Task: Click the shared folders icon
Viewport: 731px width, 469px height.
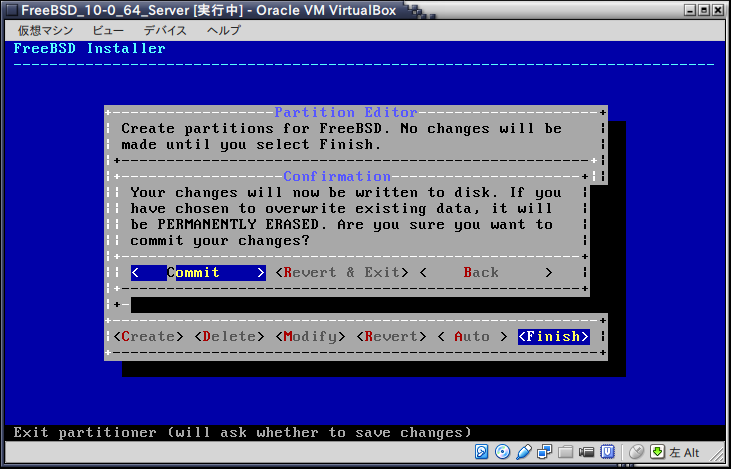Action: (x=566, y=453)
